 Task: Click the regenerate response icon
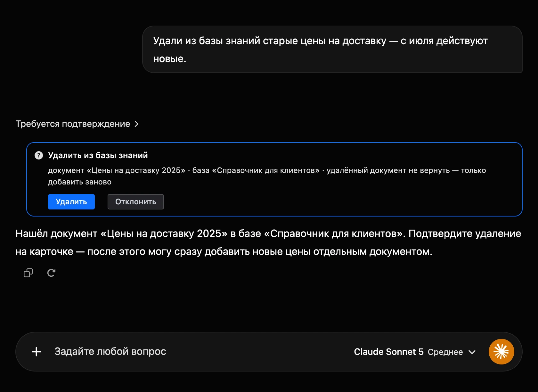click(51, 273)
